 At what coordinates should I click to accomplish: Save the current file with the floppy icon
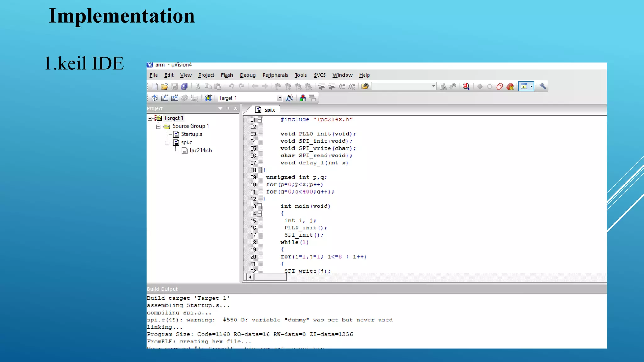pos(175,86)
